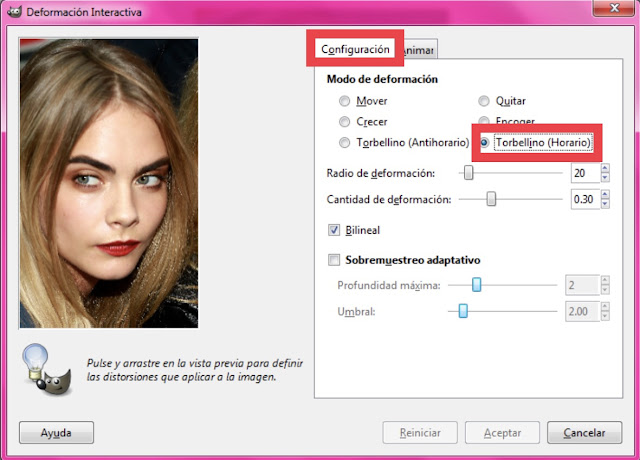Click the Cancelar button
This screenshot has width=640, height=460.
coord(584,433)
